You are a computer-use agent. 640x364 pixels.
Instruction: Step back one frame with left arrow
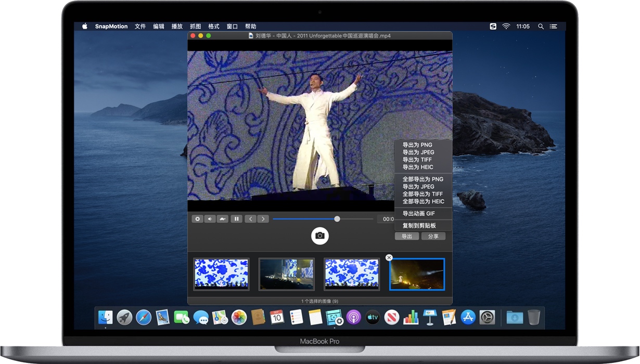pos(251,218)
